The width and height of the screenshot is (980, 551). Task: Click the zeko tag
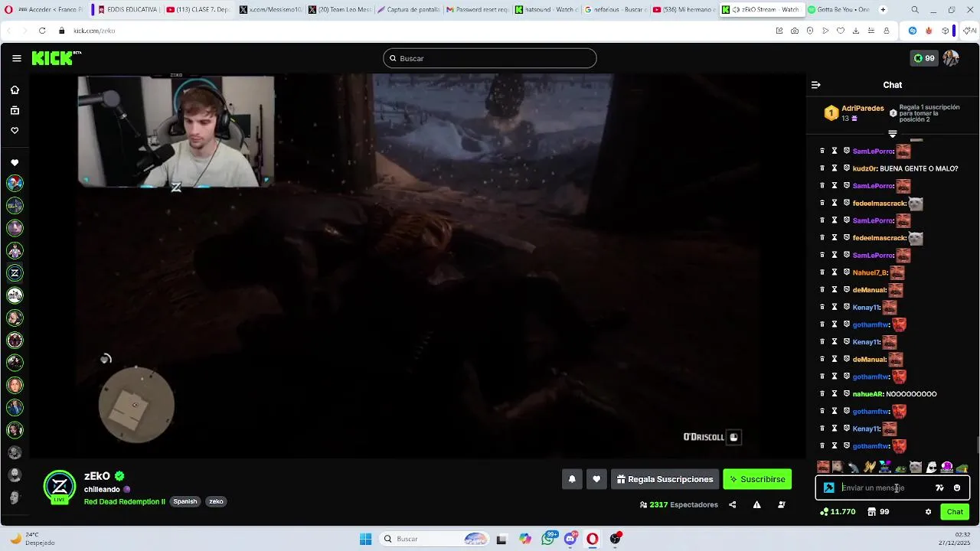216,502
